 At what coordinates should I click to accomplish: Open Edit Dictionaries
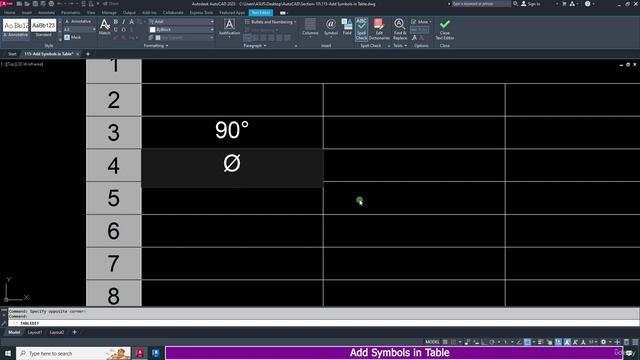(379, 29)
